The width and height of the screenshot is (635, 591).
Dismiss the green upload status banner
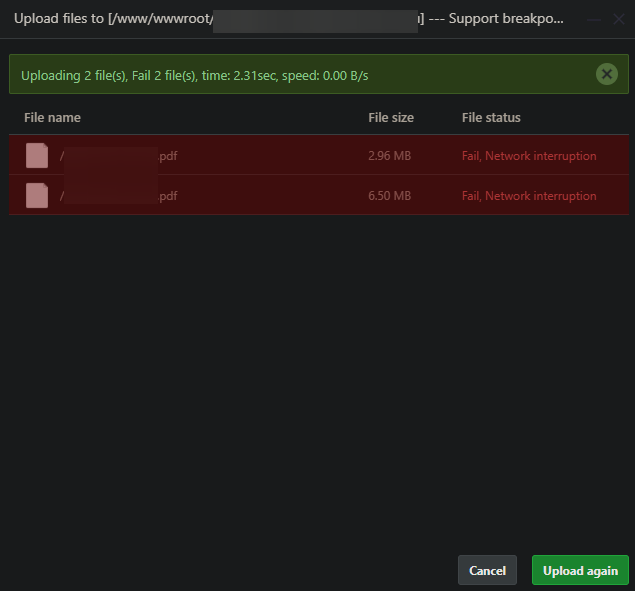tap(606, 74)
